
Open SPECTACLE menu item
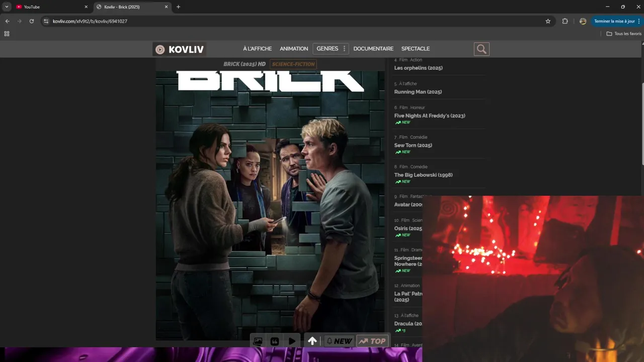point(416,49)
